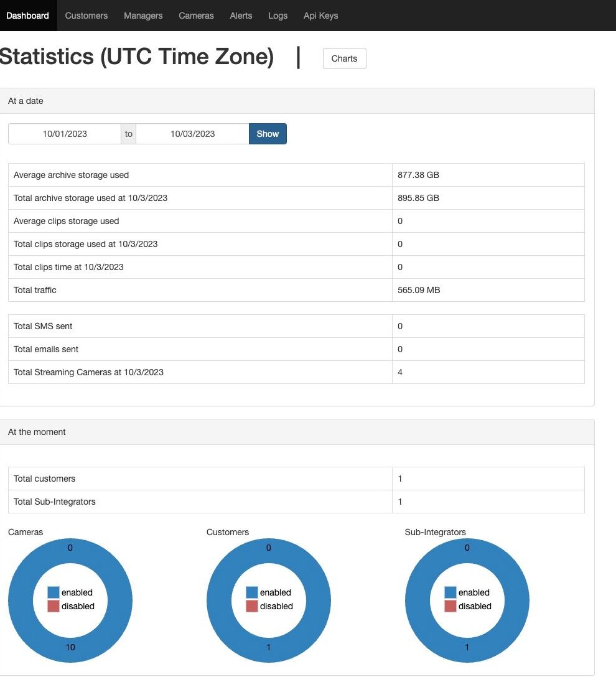
Task: Click the blue enabled swatch in Cameras chart
Action: (54, 592)
